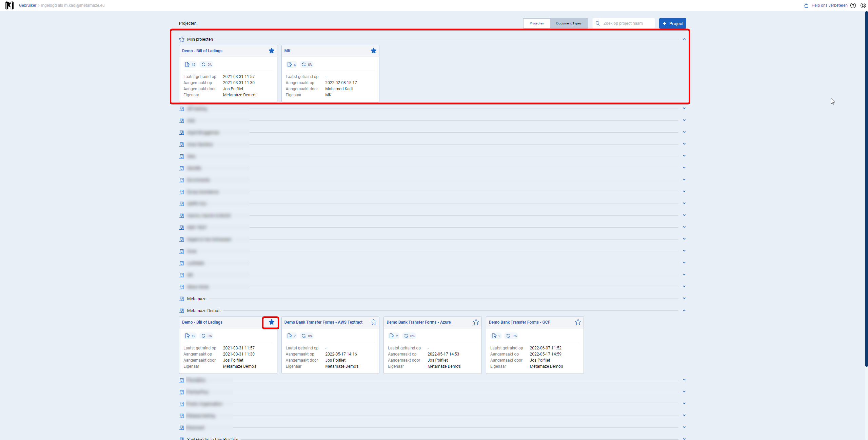868x440 pixels.
Task: Click the page vertical scrollbar
Action: 866,189
